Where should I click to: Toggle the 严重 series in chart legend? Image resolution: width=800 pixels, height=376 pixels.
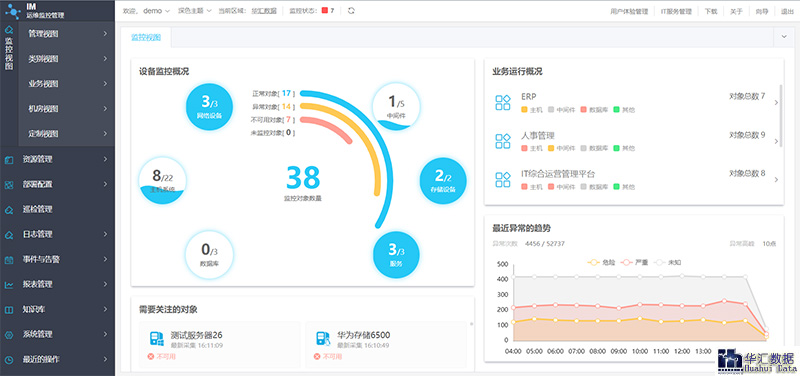tap(635, 262)
